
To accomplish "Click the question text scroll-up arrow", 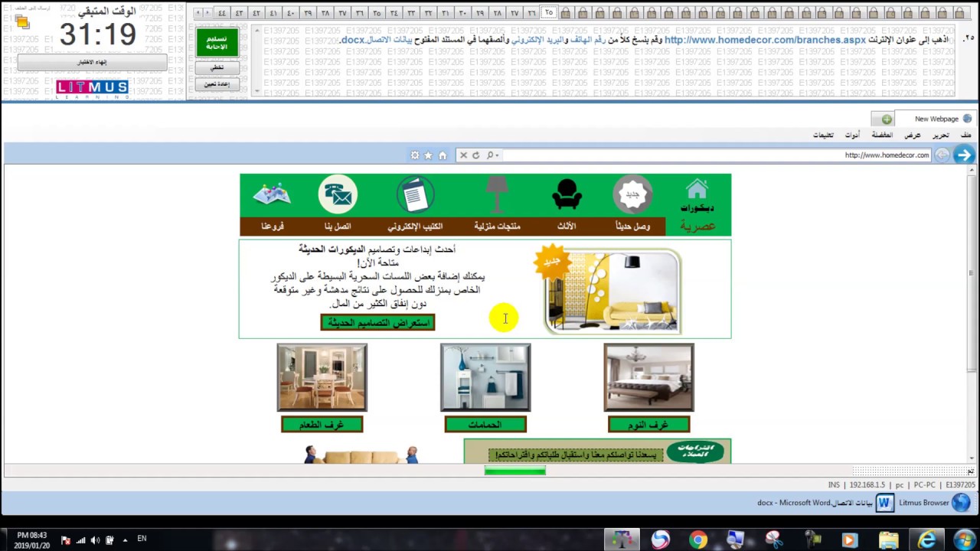I will click(x=256, y=31).
